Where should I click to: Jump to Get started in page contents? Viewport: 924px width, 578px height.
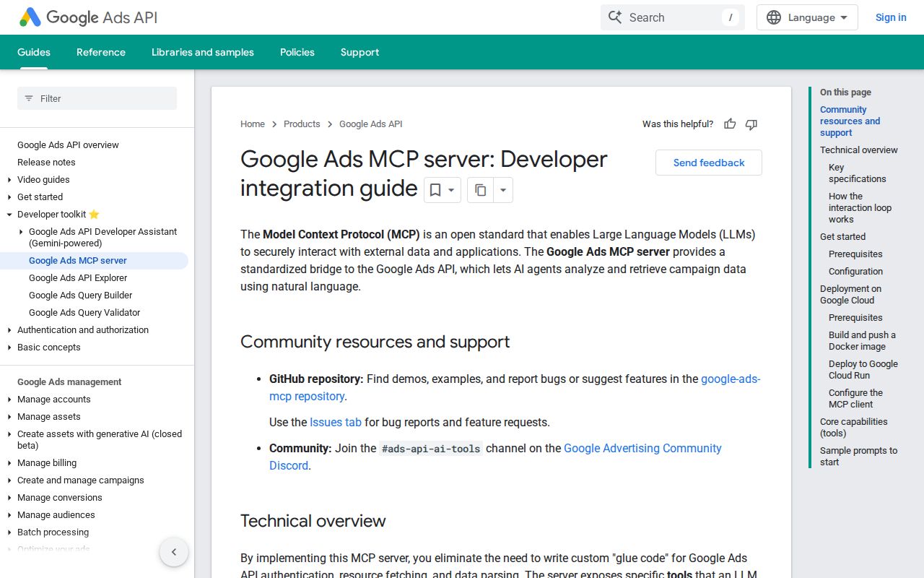point(842,237)
